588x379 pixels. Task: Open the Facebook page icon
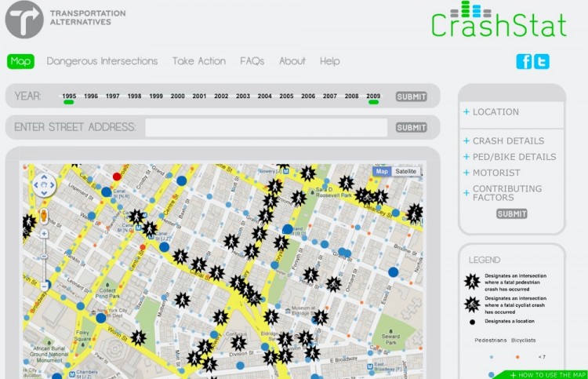(x=524, y=62)
